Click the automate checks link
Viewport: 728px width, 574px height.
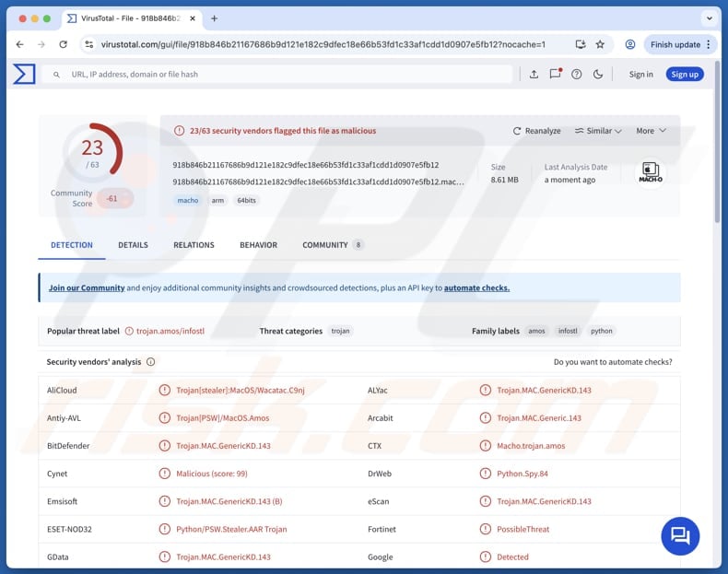(x=476, y=287)
